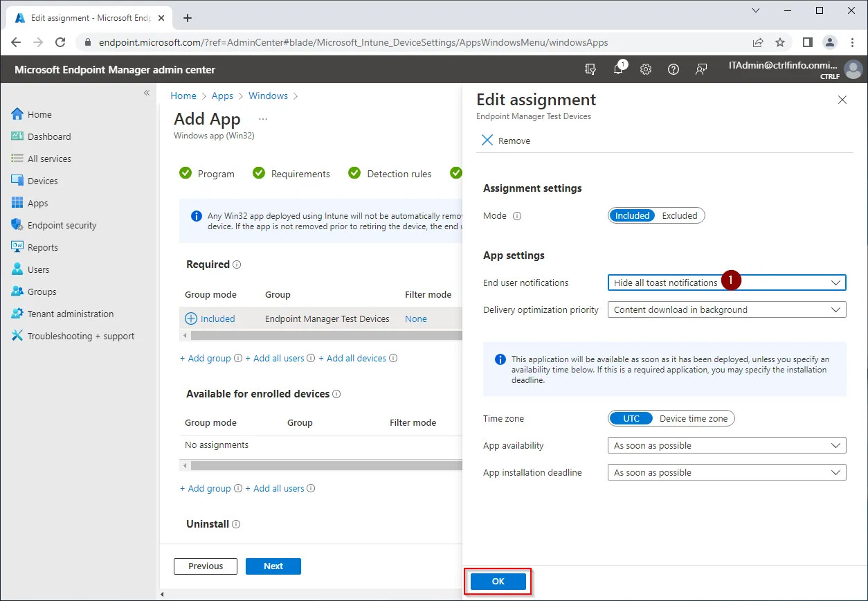Click the Groups sidebar icon
This screenshot has width=868, height=601.
point(17,291)
